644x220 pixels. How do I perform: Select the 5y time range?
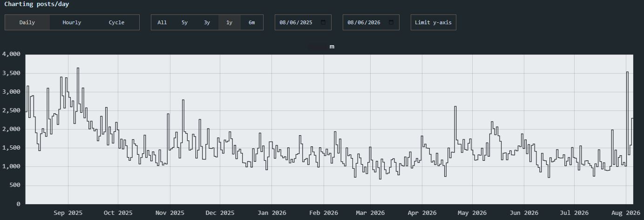click(184, 22)
